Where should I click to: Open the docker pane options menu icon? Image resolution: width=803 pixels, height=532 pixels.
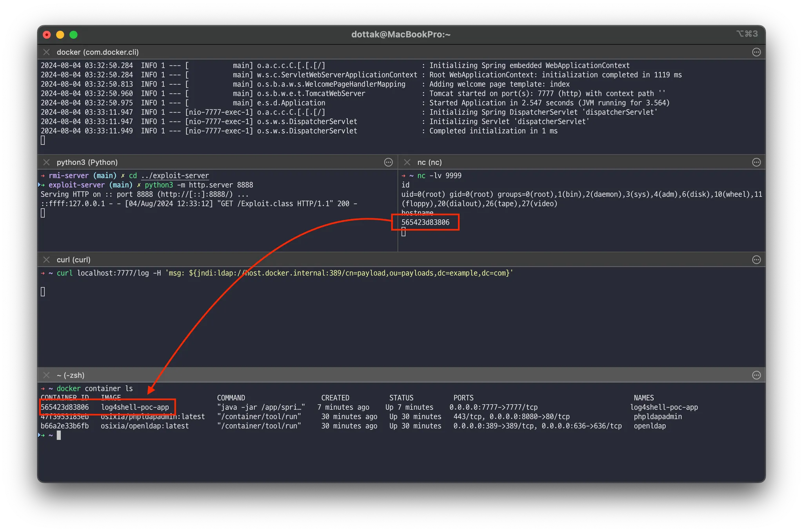click(x=756, y=52)
